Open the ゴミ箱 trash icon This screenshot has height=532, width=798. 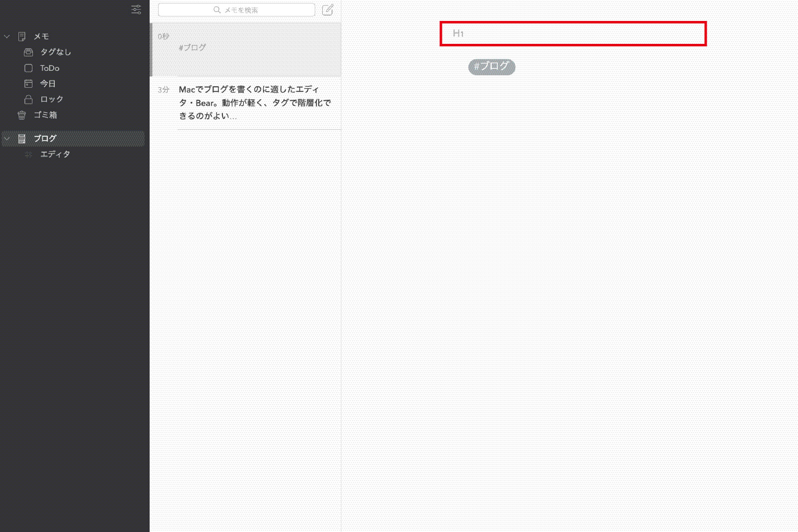coord(22,115)
